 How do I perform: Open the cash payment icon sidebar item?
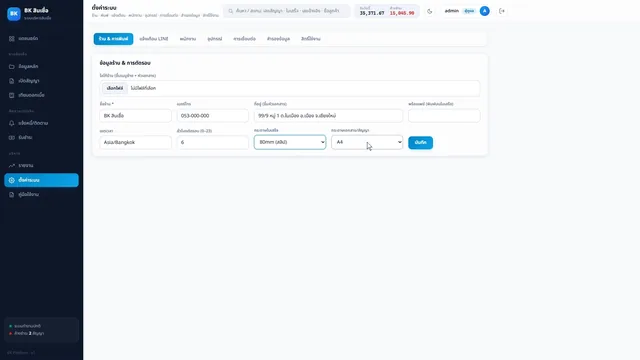[41, 138]
